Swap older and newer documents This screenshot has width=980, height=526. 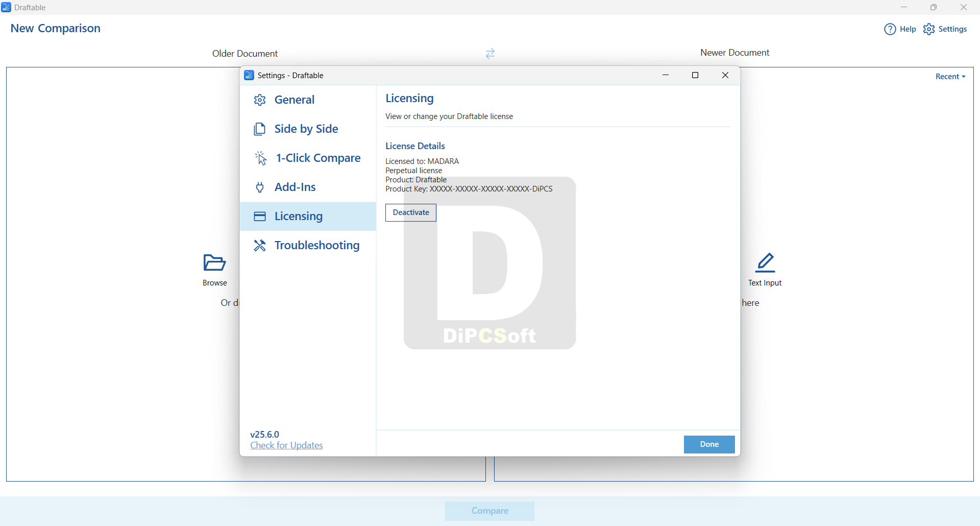[490, 54]
